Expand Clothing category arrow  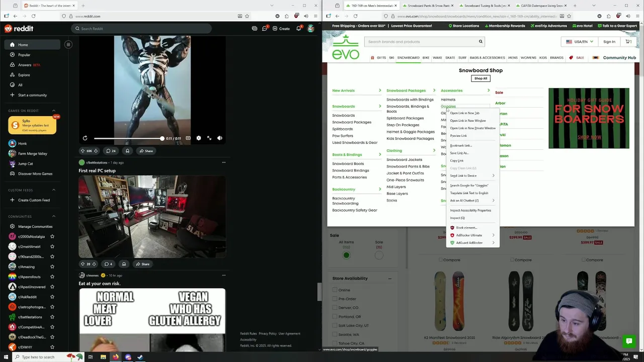click(434, 150)
